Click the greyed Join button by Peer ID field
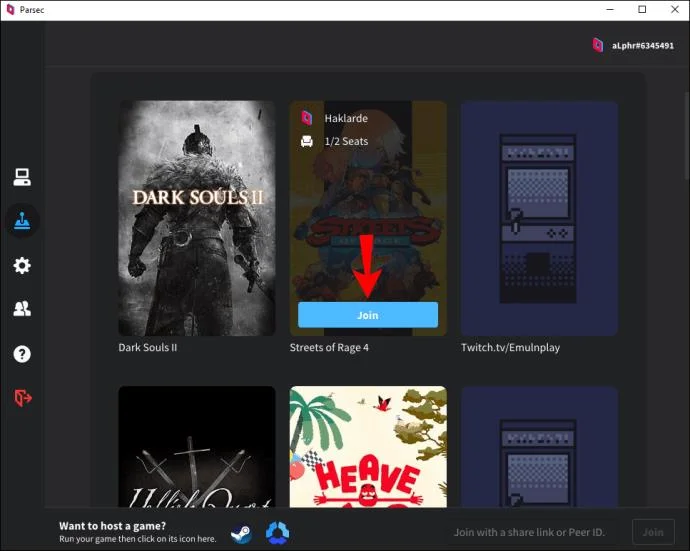This screenshot has height=551, width=690. point(653,532)
